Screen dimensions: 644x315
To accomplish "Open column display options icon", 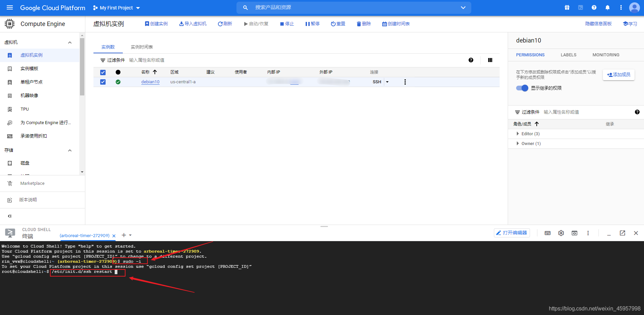I will pyautogui.click(x=490, y=60).
